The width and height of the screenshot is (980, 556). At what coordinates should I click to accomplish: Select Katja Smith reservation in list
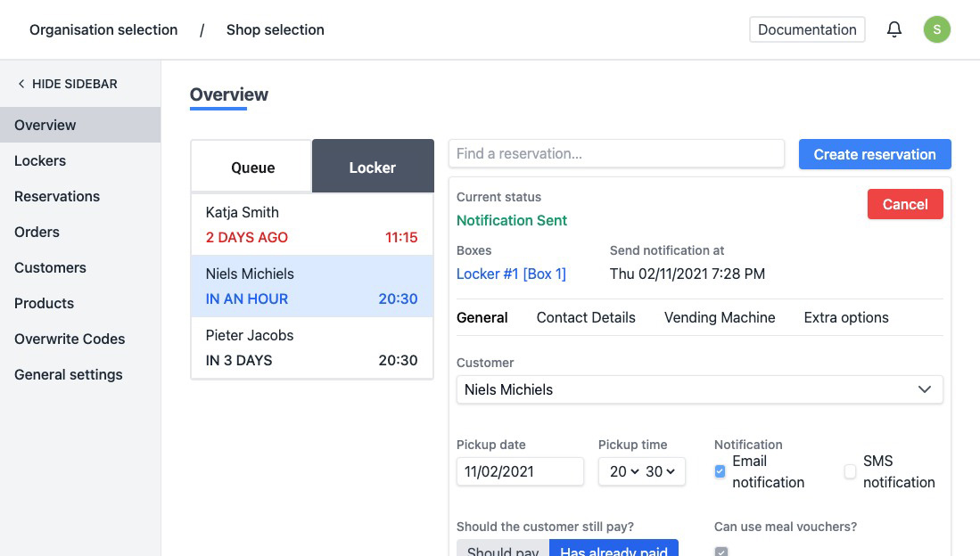tap(311, 225)
